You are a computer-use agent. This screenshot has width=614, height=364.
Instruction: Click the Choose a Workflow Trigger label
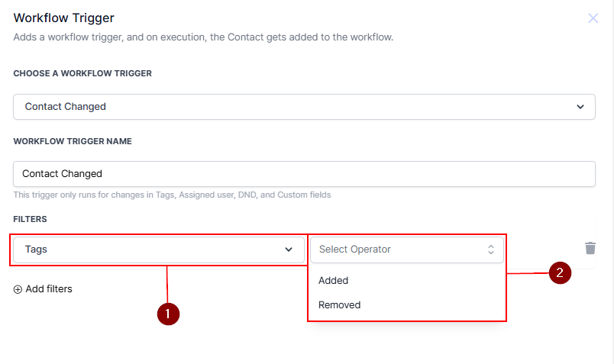tap(82, 73)
